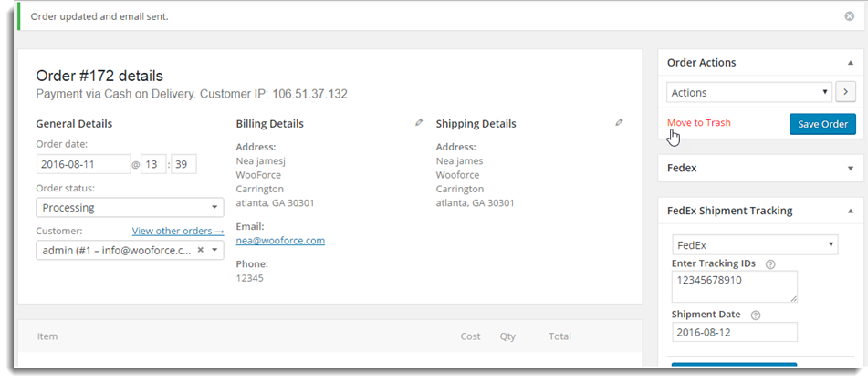Expand the Fedex panel
Viewport: 868px width, 382px height.
[851, 169]
